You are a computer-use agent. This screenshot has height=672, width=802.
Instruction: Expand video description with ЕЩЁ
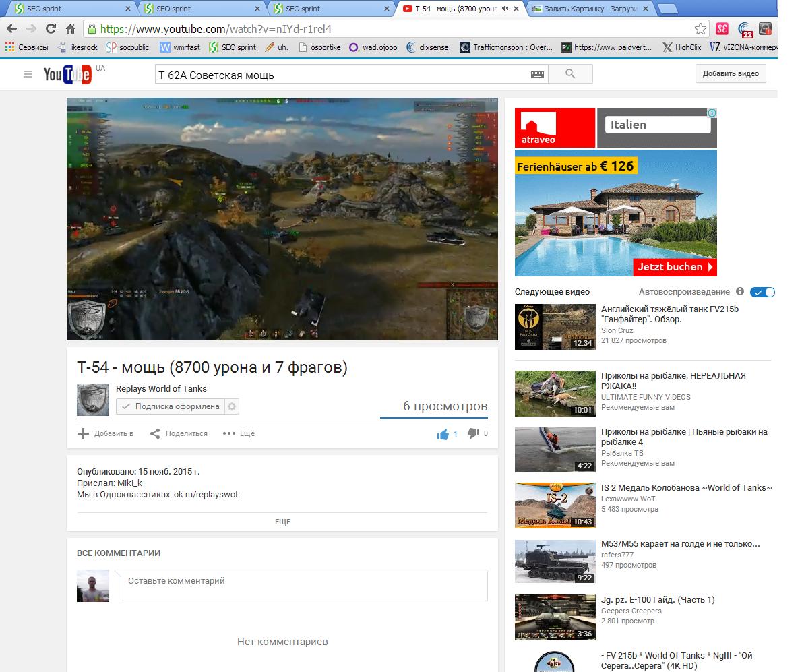coord(282,522)
